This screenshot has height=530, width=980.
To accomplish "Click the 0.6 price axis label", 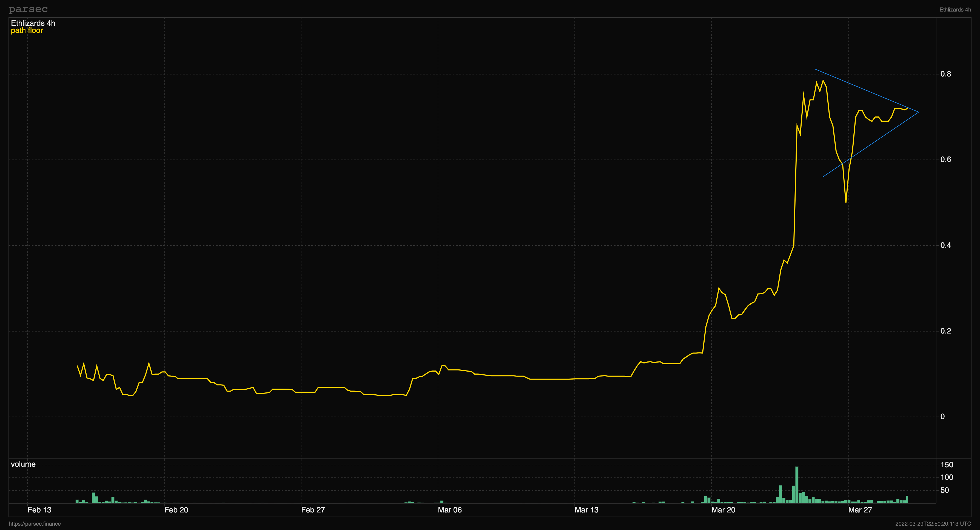I will pos(945,159).
